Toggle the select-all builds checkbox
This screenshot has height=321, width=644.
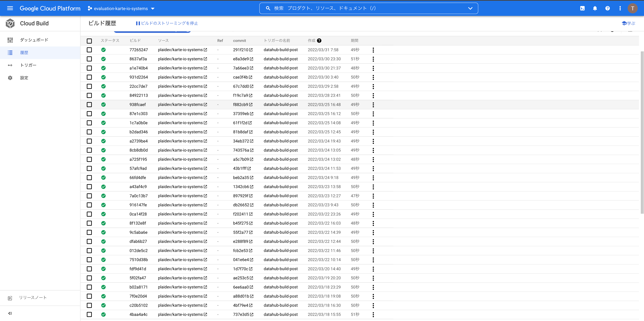[89, 41]
